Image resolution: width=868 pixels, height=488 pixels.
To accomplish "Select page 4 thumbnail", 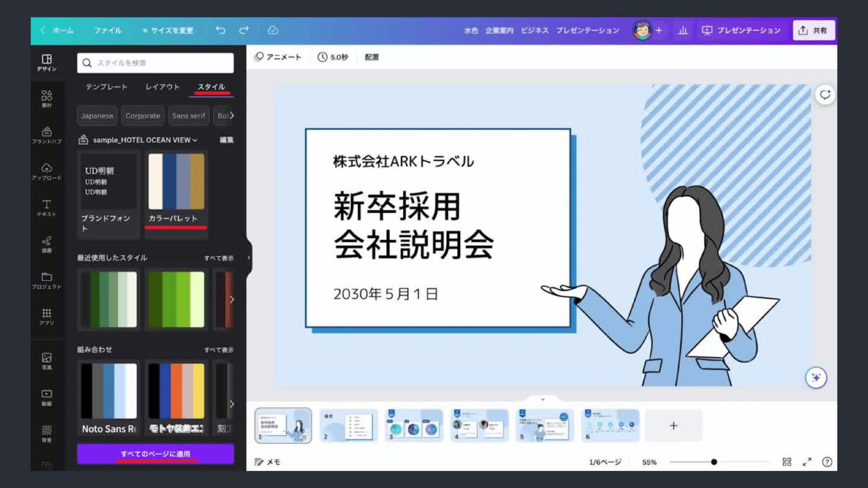I will tap(479, 425).
